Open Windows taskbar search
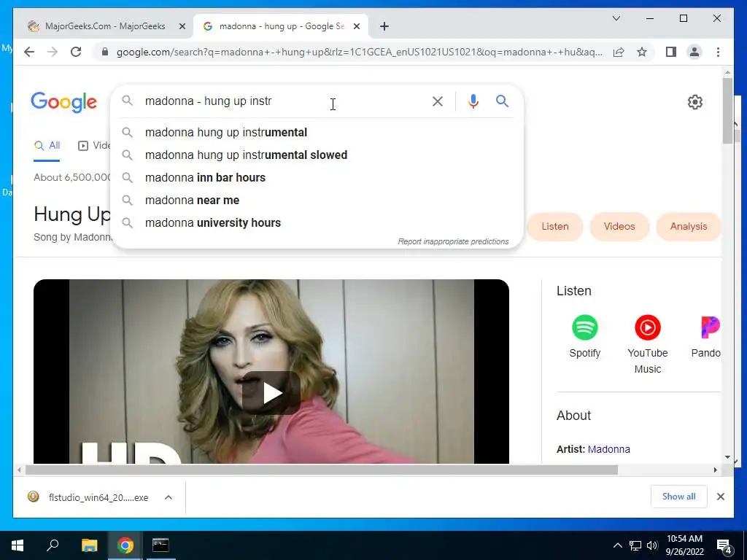Image resolution: width=747 pixels, height=560 pixels. [x=53, y=545]
